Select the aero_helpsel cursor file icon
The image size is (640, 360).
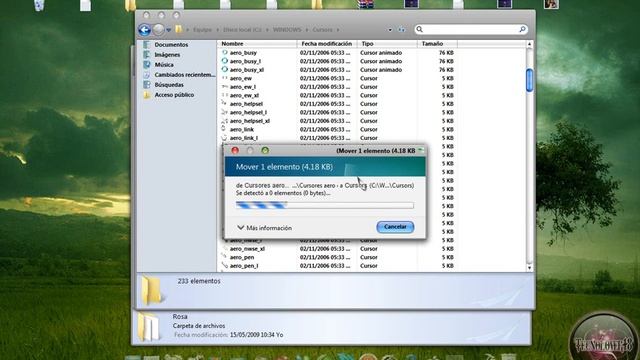pos(224,104)
